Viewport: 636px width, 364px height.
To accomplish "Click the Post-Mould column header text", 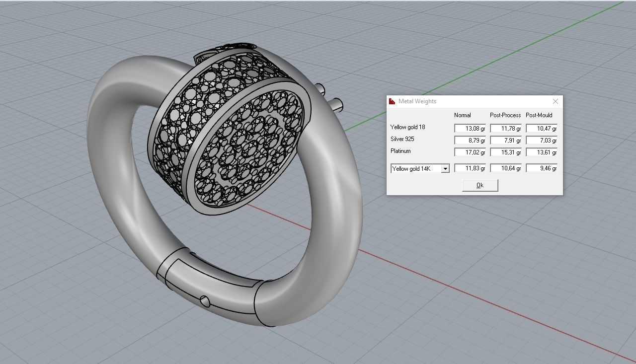I will coord(539,115).
